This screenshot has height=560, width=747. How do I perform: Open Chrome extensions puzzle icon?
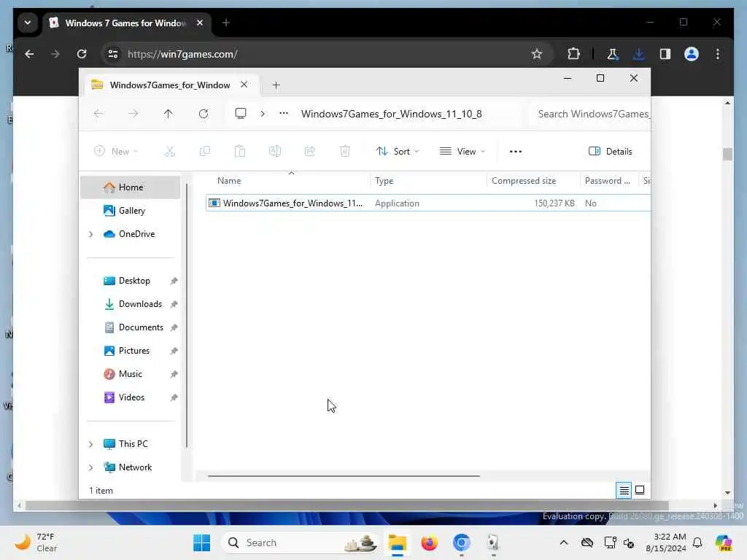(573, 54)
